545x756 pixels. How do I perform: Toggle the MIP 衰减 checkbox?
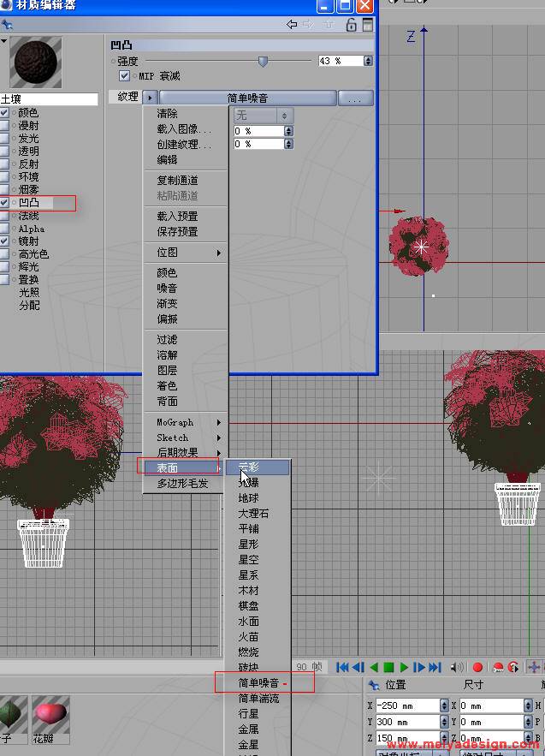125,76
